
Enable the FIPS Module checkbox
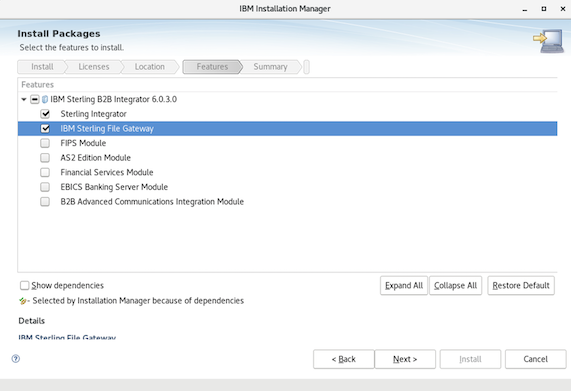[45, 143]
